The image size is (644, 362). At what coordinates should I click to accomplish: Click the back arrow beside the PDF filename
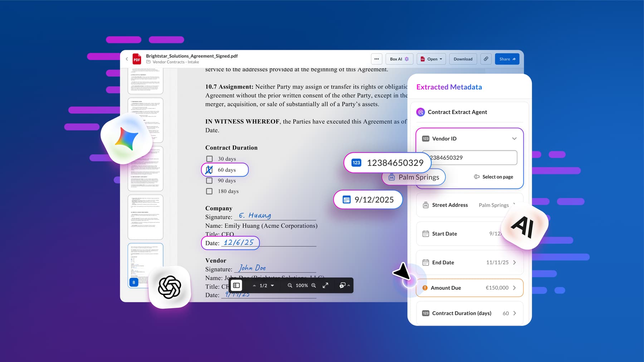(127, 59)
